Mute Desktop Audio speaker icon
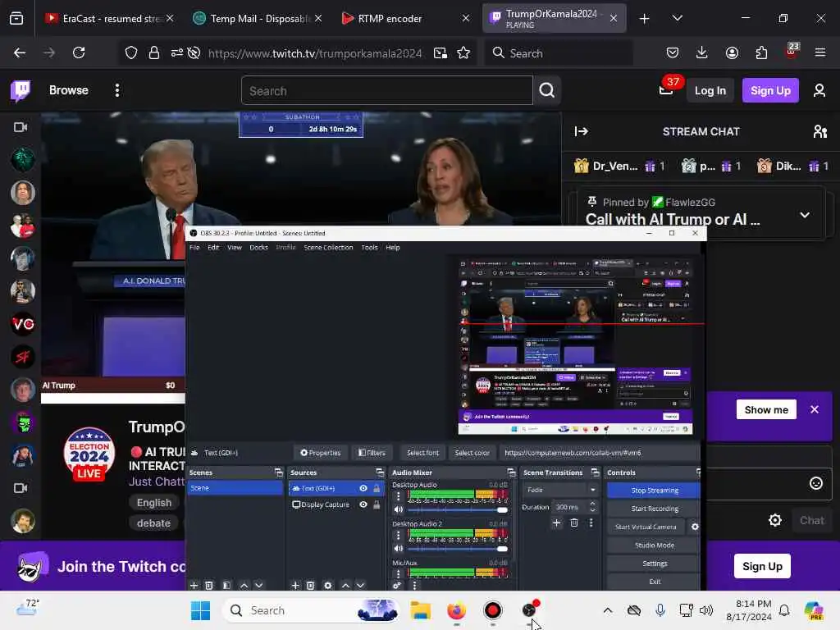Screen dimensions: 840x630 pyautogui.click(x=398, y=509)
